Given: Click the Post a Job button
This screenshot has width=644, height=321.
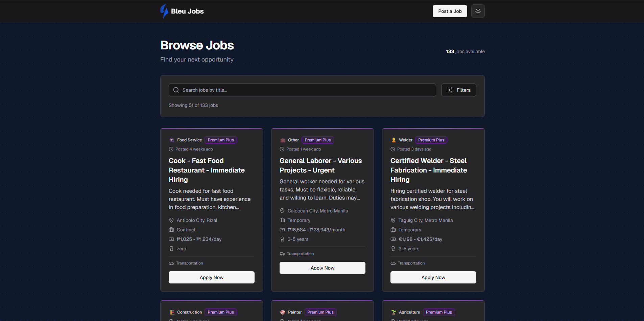Looking at the screenshot, I should (450, 11).
